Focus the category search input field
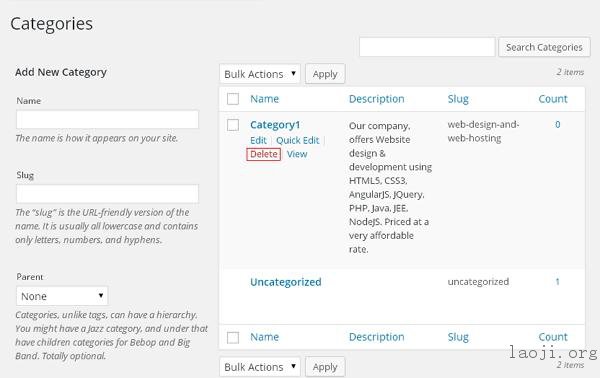Image resolution: width=600 pixels, height=378 pixels. tap(427, 47)
